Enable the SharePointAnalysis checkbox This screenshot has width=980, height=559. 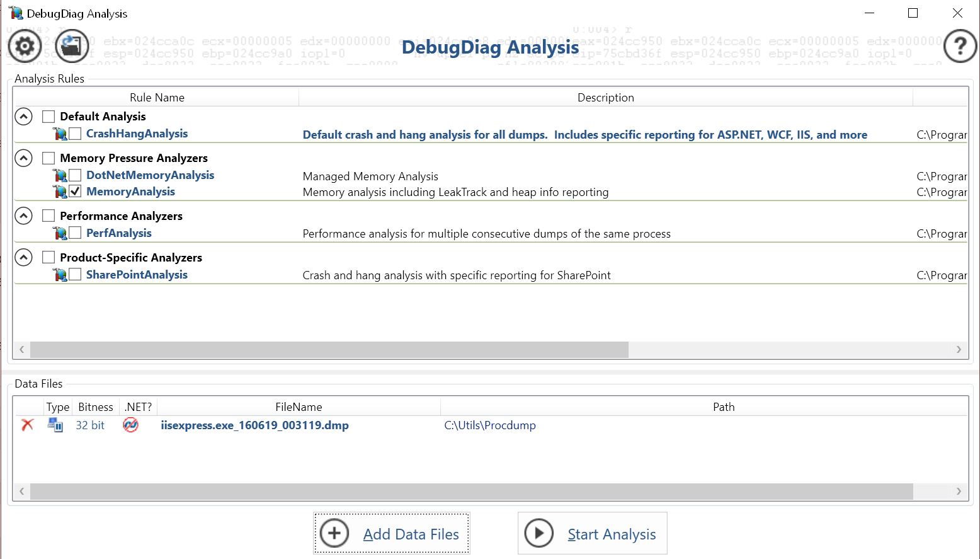pyautogui.click(x=75, y=275)
